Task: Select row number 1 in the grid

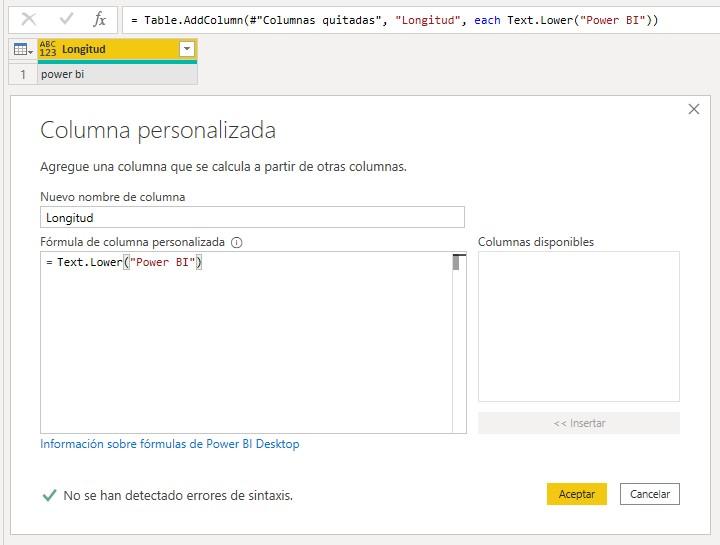Action: coord(22,74)
